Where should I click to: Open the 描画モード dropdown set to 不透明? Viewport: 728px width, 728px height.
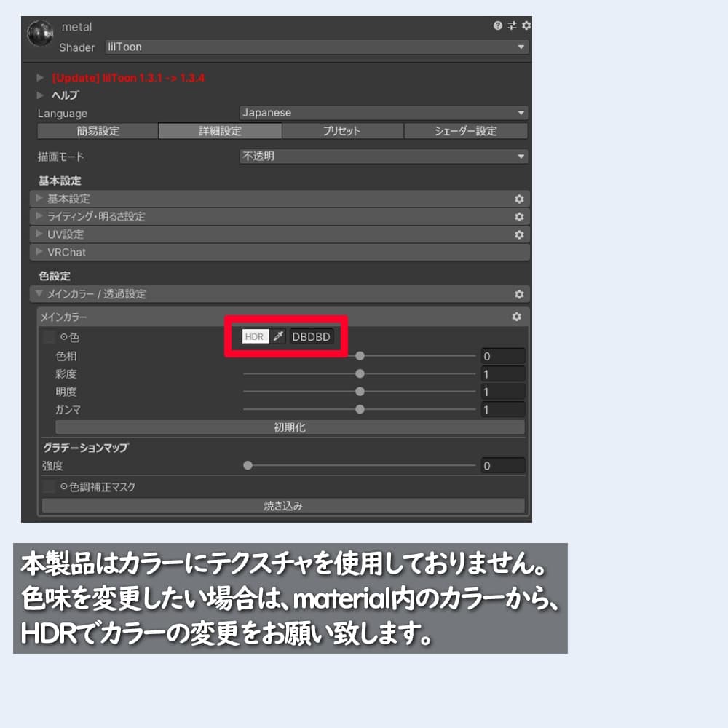pyautogui.click(x=382, y=157)
